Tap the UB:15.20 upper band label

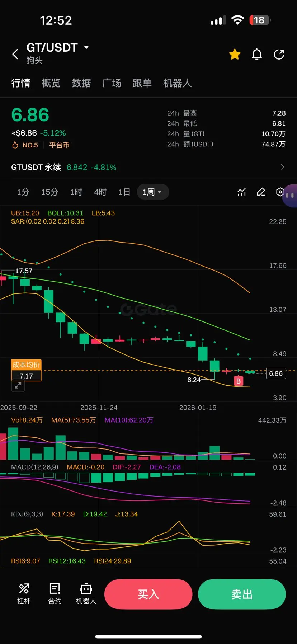point(25,213)
